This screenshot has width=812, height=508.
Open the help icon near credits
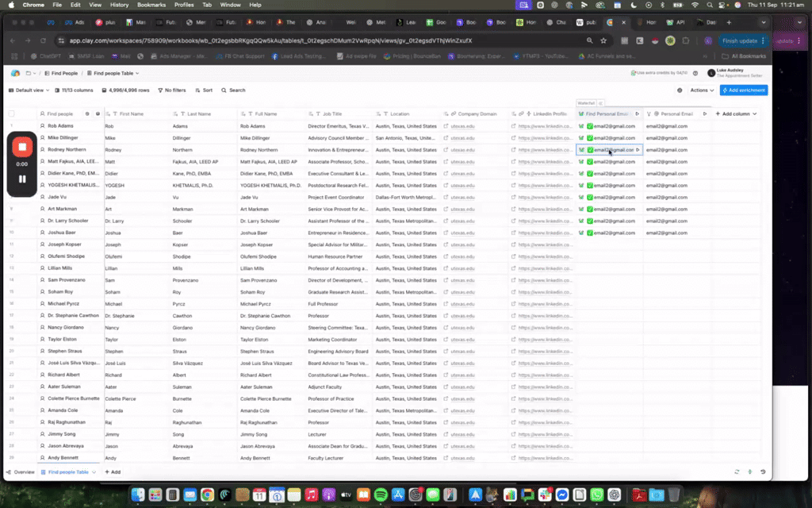[695, 73]
